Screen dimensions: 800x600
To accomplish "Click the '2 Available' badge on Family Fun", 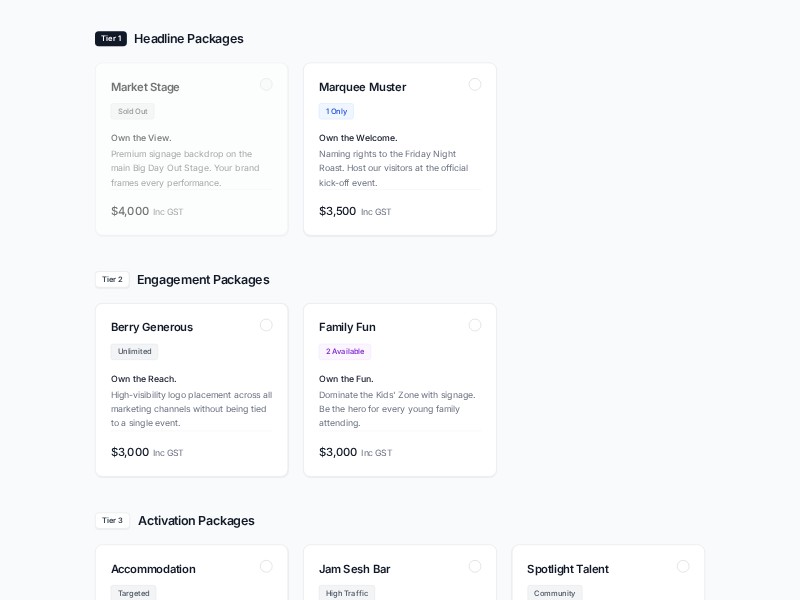I will 345,351.
